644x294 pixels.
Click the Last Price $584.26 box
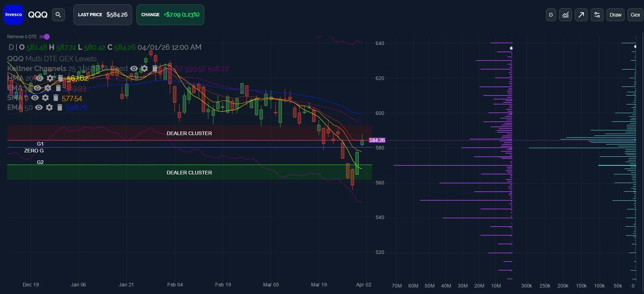coord(103,15)
